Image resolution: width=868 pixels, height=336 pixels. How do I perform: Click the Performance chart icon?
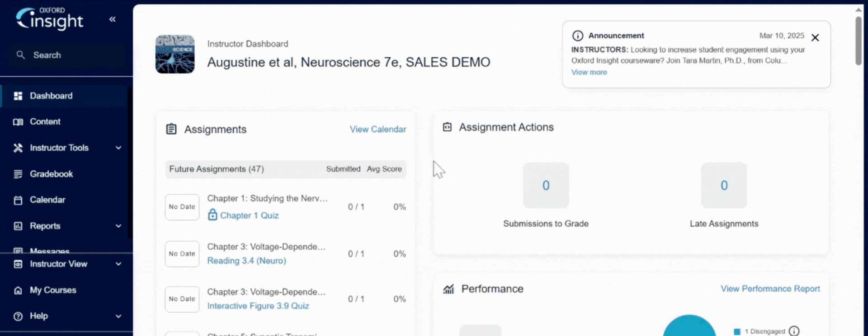pos(448,289)
